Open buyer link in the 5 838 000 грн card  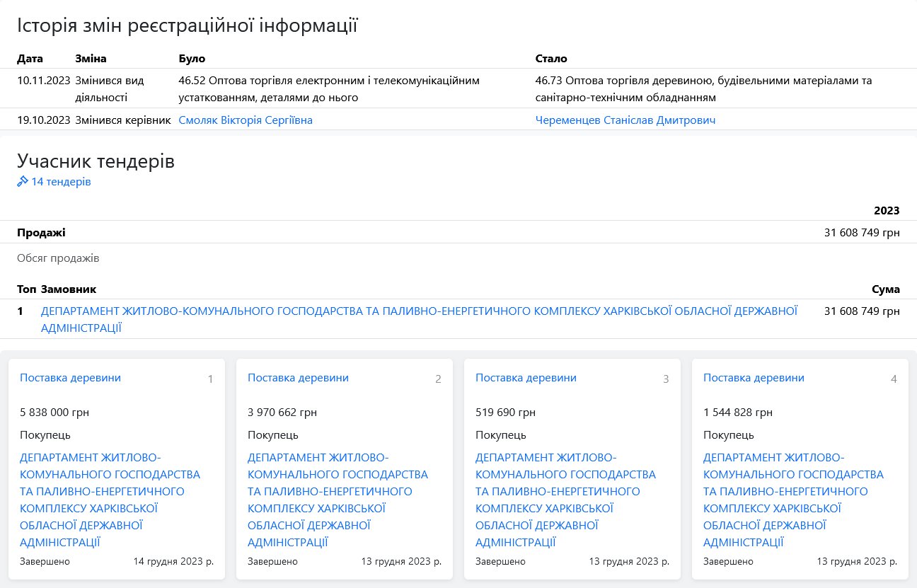coord(110,500)
